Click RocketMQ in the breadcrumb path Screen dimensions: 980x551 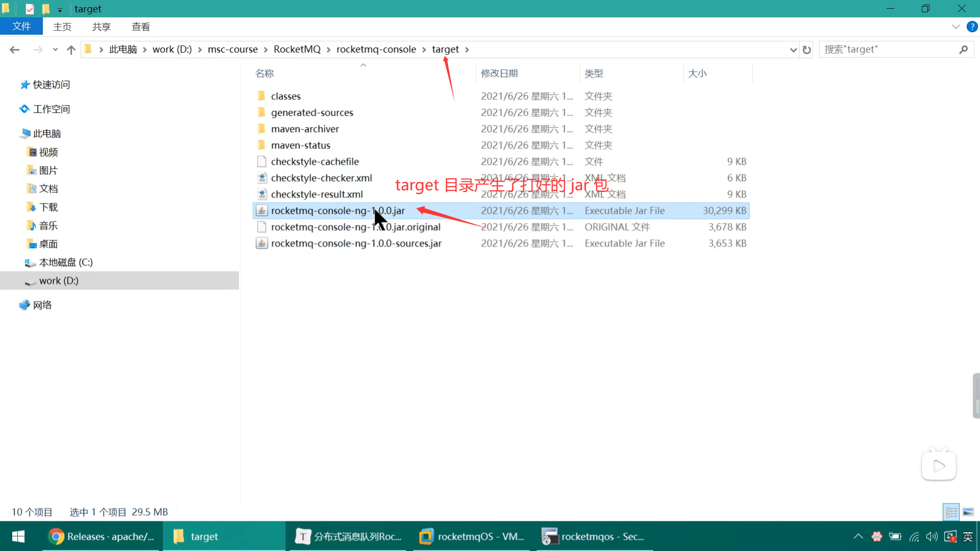tap(297, 49)
